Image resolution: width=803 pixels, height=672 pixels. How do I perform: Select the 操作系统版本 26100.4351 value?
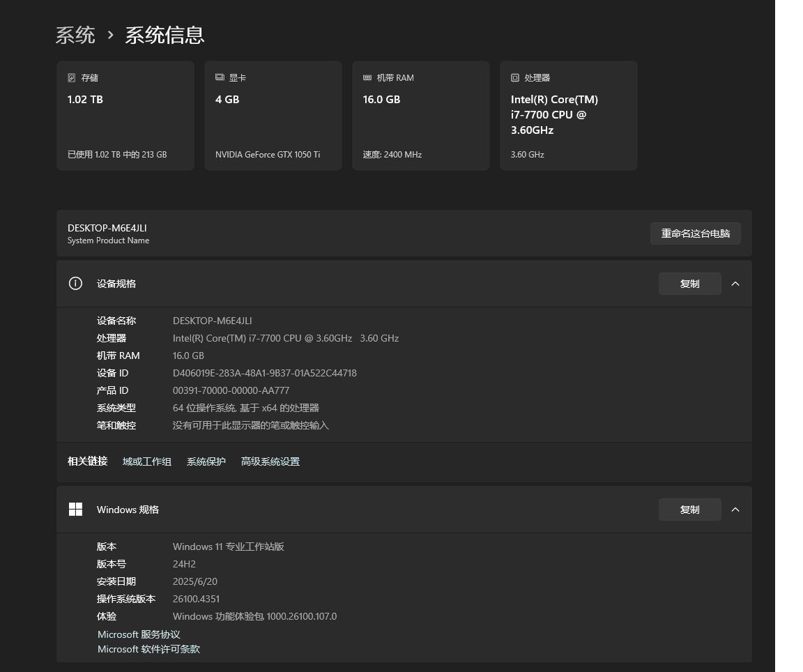(196, 599)
